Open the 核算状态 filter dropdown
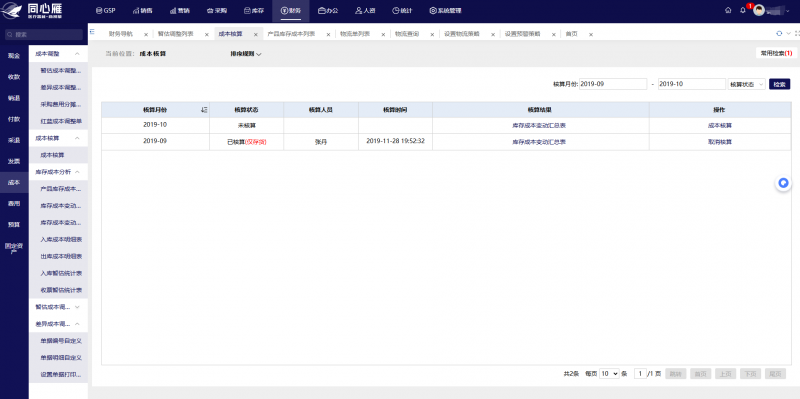 point(746,84)
